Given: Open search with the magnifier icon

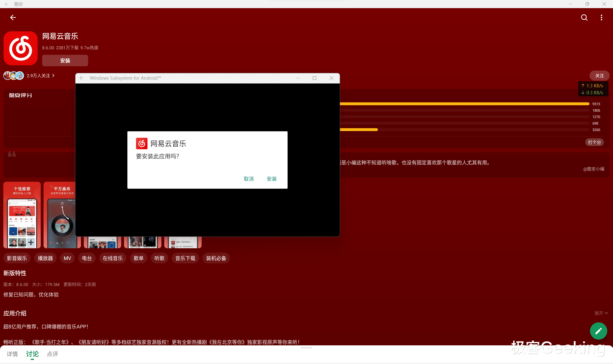Looking at the screenshot, I should pyautogui.click(x=584, y=17).
